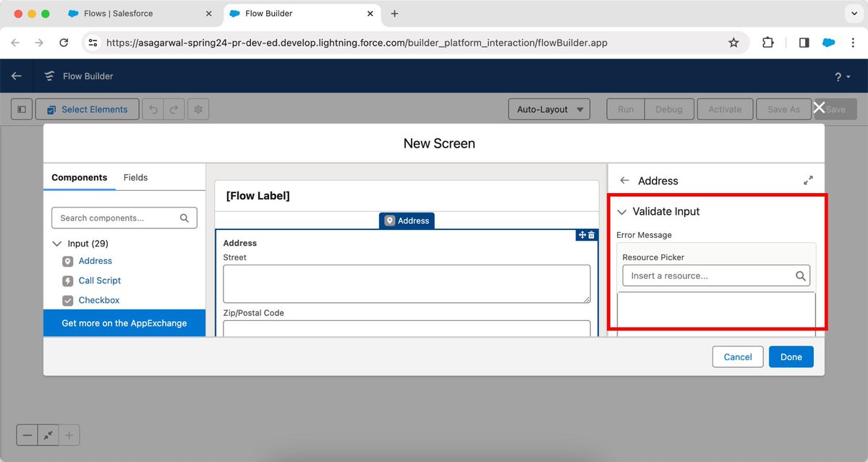868x462 pixels.
Task: Click the site information icon in address bar
Action: pyautogui.click(x=93, y=43)
